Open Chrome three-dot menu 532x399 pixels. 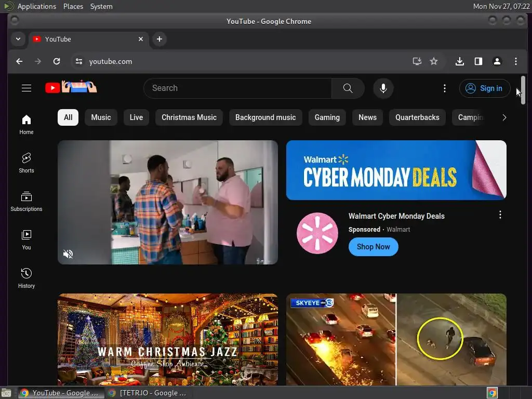tap(516, 61)
